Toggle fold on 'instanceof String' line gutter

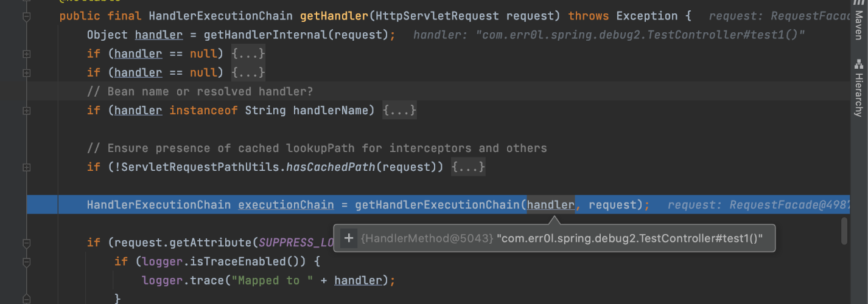pyautogui.click(x=26, y=111)
